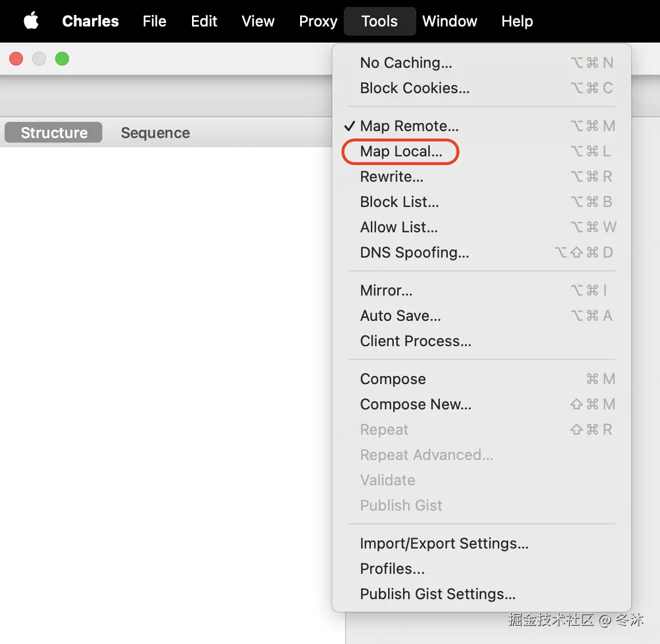Switch to the Sequence view tab
The image size is (660, 644).
click(x=155, y=133)
